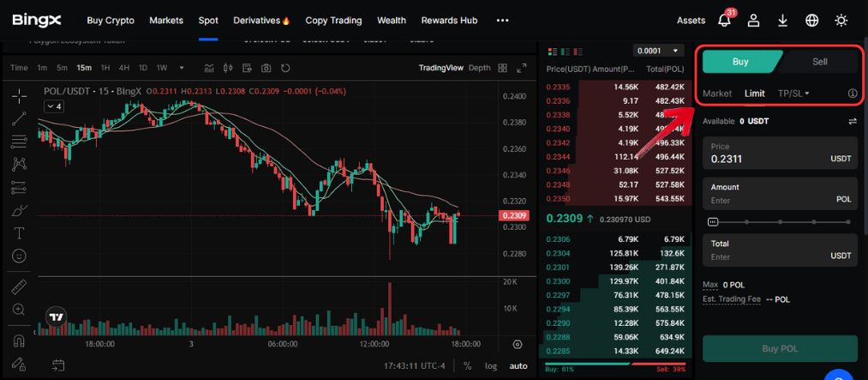Focus the Total input field in USDT

click(780, 250)
